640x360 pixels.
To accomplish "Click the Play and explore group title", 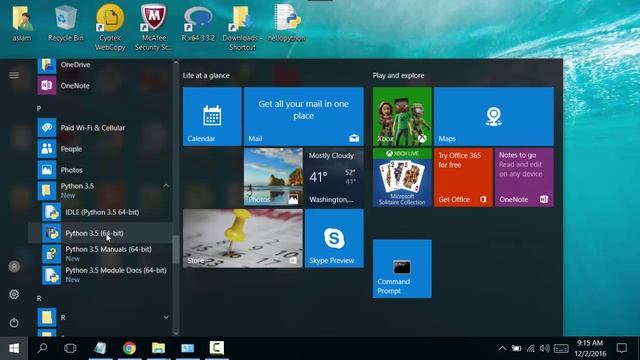I will pyautogui.click(x=398, y=76).
